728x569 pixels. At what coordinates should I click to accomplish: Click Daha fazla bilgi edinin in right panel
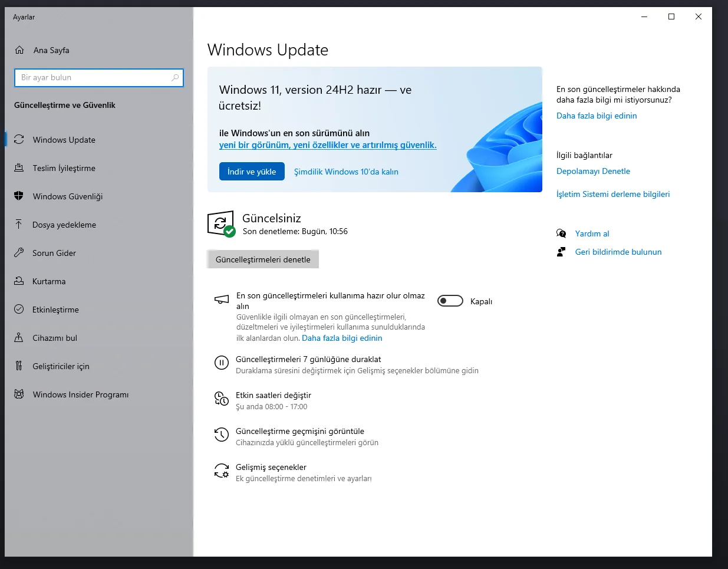[x=597, y=116]
